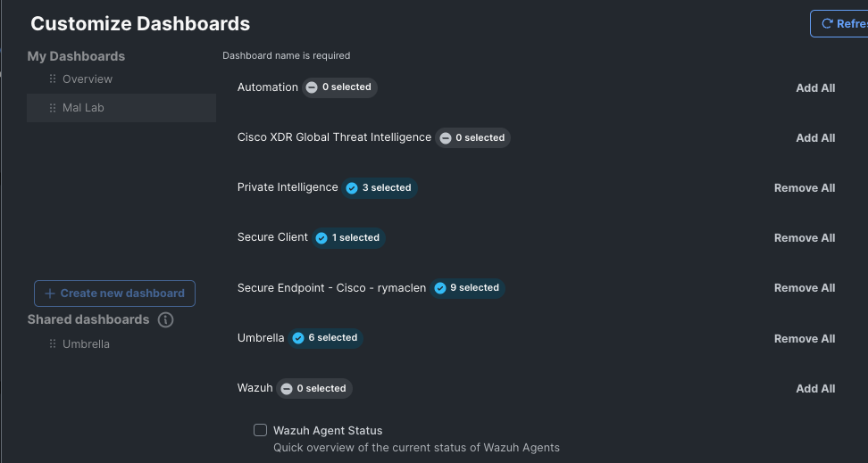Click the drag handle icon for Overview

53,79
